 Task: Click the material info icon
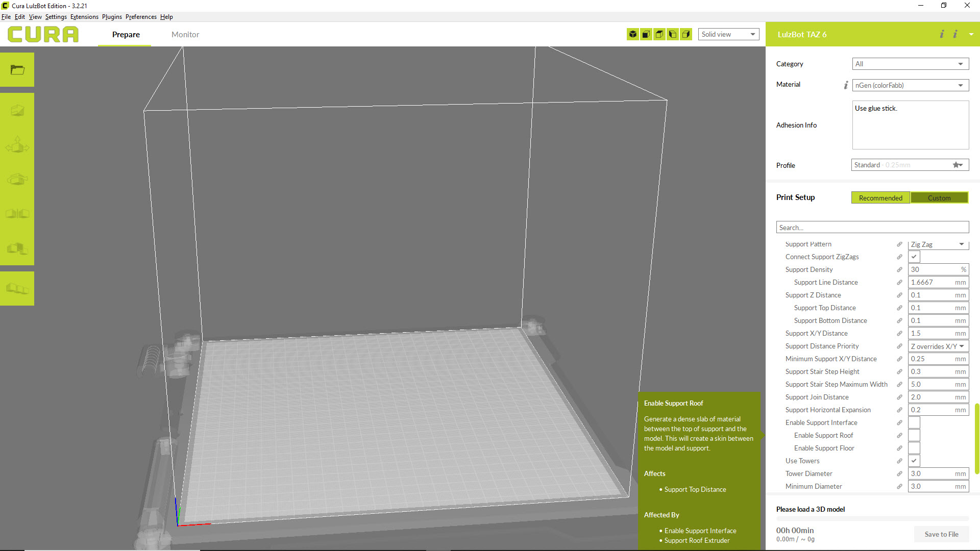846,85
